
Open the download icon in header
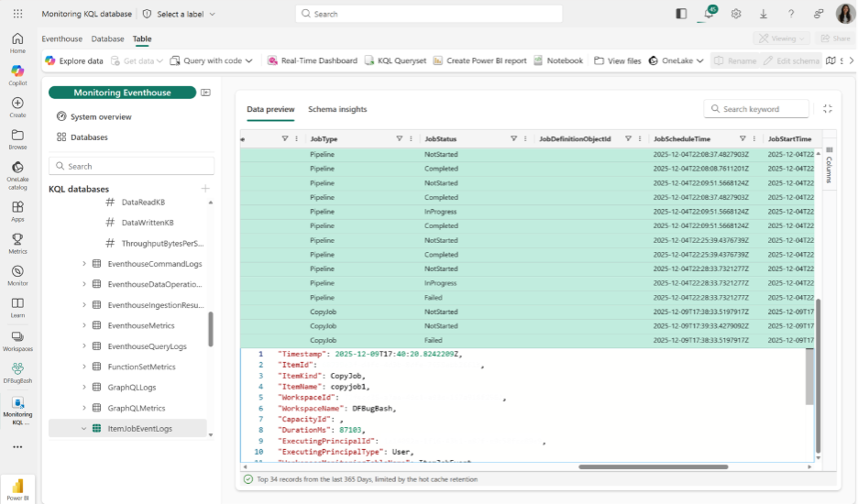coord(764,14)
